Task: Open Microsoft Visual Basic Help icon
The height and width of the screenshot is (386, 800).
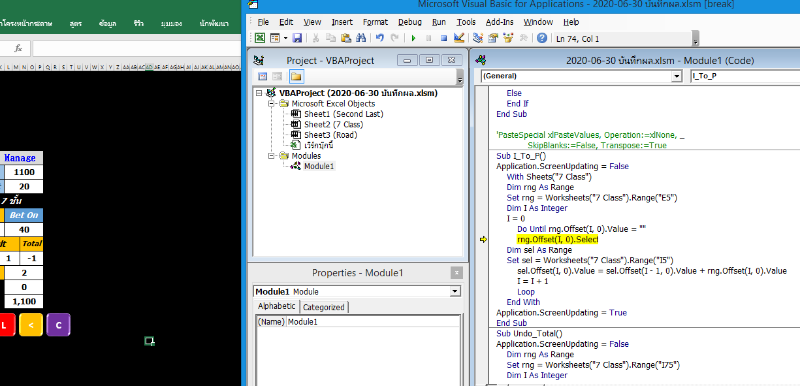Action: [x=542, y=38]
